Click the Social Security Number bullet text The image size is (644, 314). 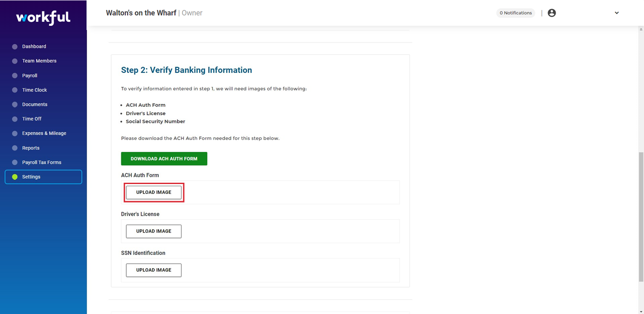(x=155, y=121)
